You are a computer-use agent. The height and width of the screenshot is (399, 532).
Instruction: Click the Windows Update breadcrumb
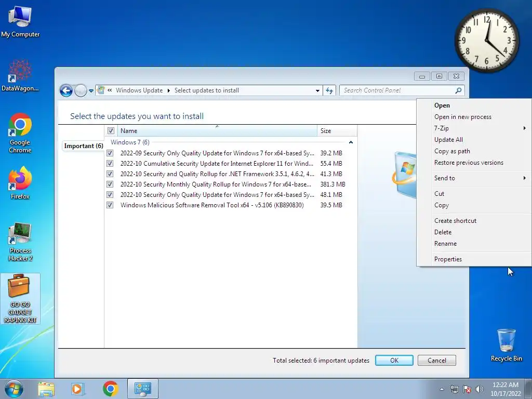click(x=139, y=90)
